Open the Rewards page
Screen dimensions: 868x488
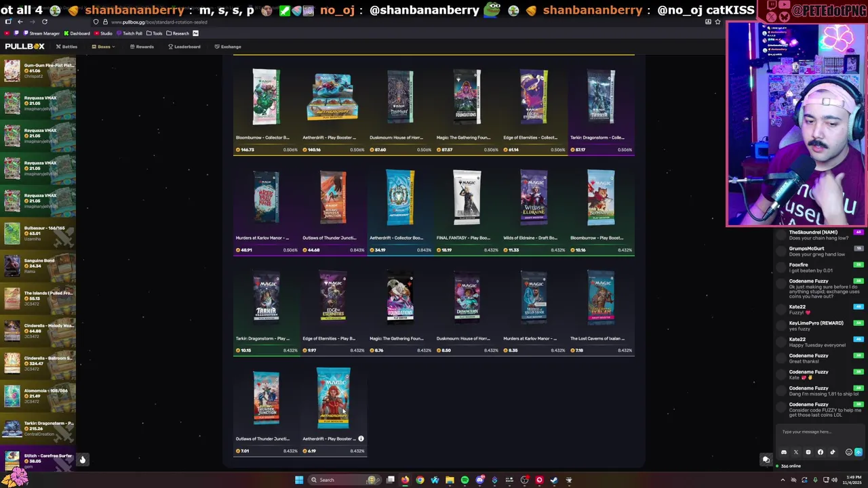(x=142, y=47)
